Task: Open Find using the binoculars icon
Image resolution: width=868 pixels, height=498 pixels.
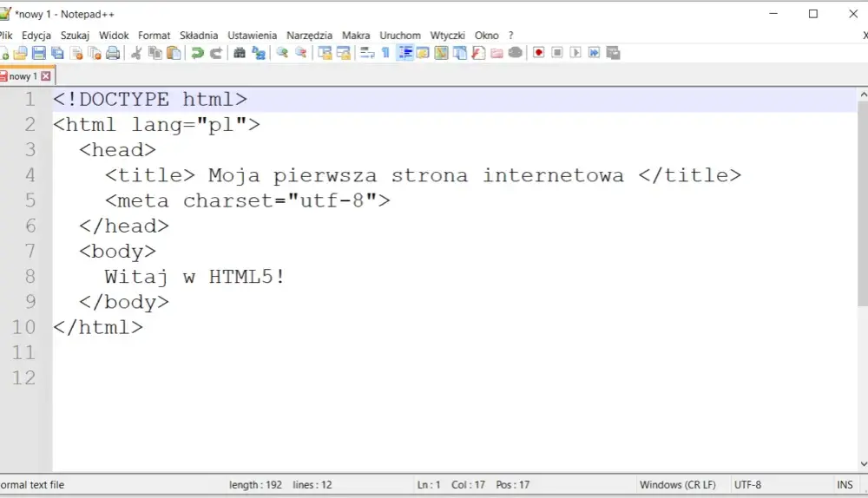Action: click(x=240, y=53)
